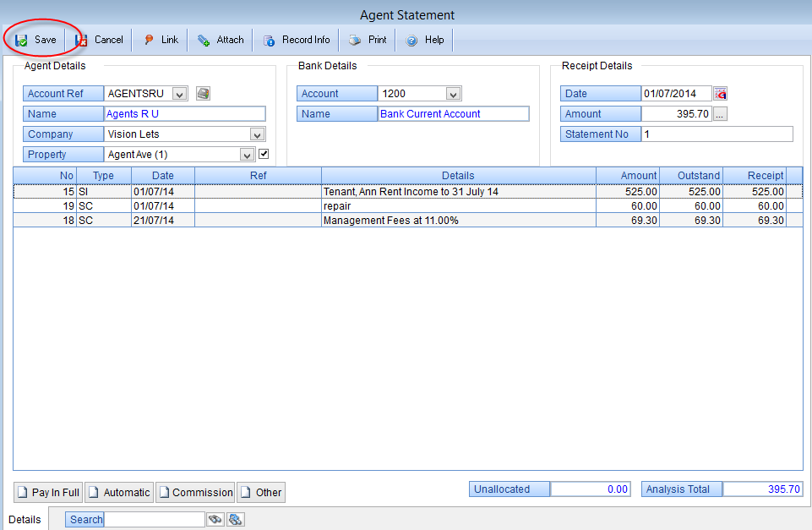
Task: Print the agent statement
Action: [x=368, y=40]
